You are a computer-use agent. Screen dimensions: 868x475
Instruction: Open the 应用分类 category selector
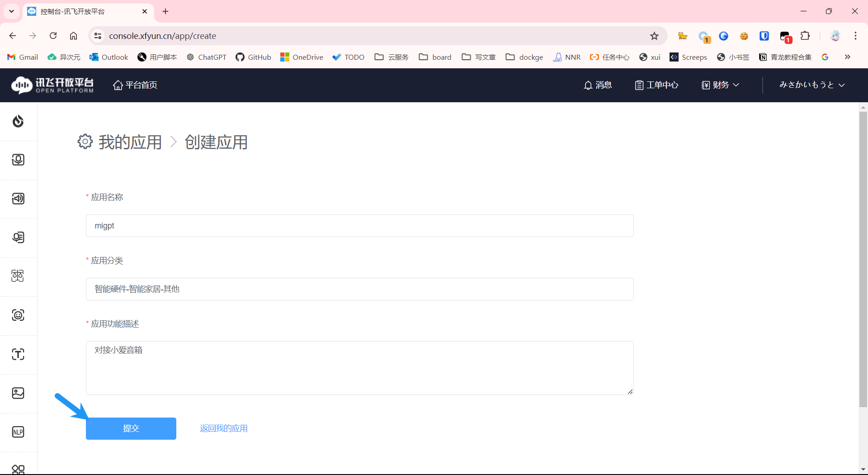[x=359, y=289]
